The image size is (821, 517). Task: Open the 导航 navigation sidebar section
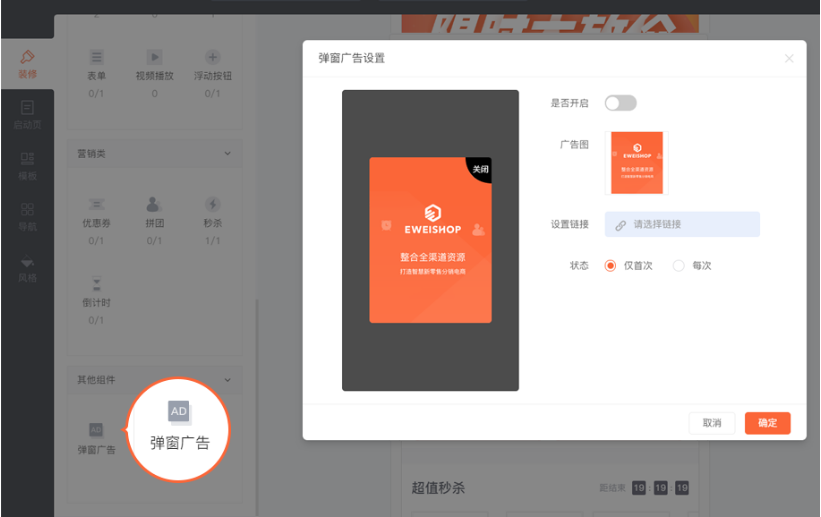27,216
